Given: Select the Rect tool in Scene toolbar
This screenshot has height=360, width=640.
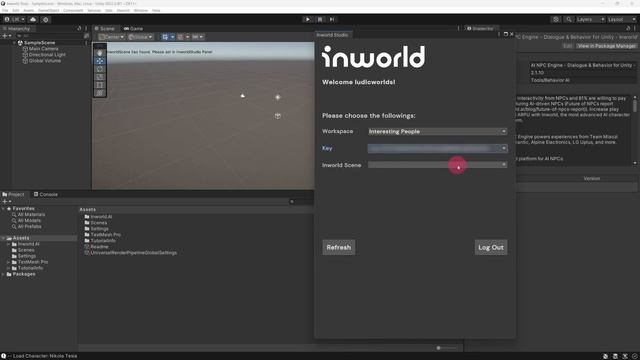Looking at the screenshot, I should (x=100, y=85).
